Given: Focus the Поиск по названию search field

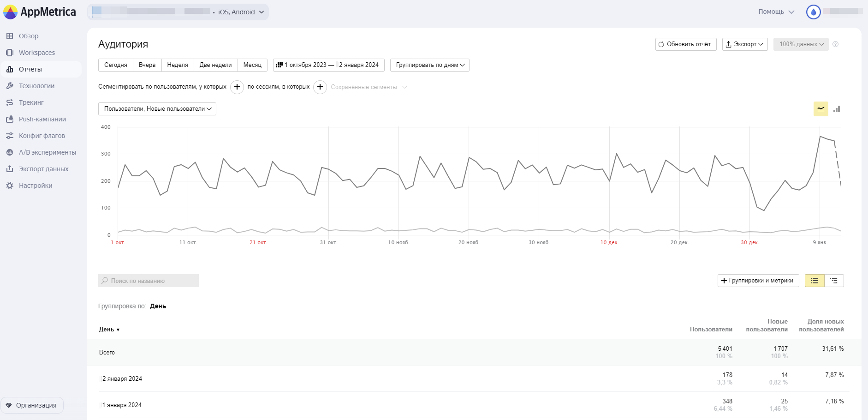Looking at the screenshot, I should pyautogui.click(x=149, y=281).
